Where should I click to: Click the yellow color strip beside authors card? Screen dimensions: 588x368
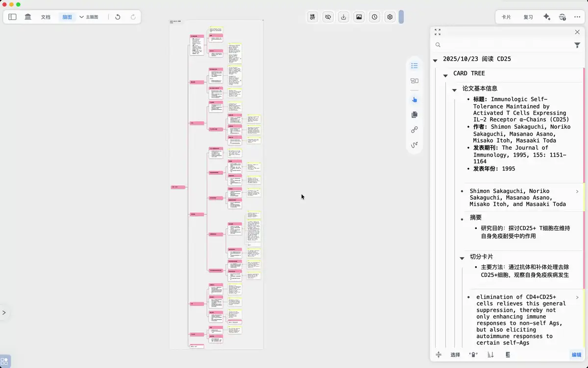click(x=584, y=198)
